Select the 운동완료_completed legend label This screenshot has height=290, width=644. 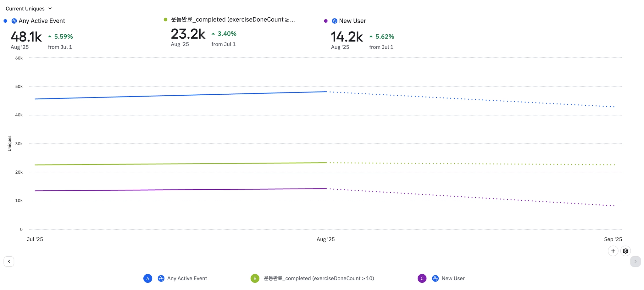[x=319, y=278]
